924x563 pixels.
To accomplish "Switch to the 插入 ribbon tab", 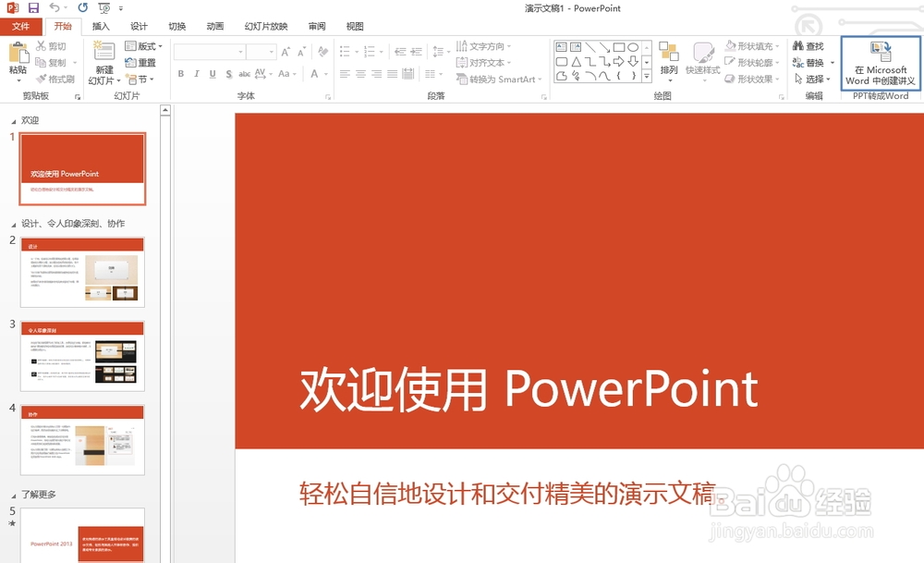I will pos(101,26).
